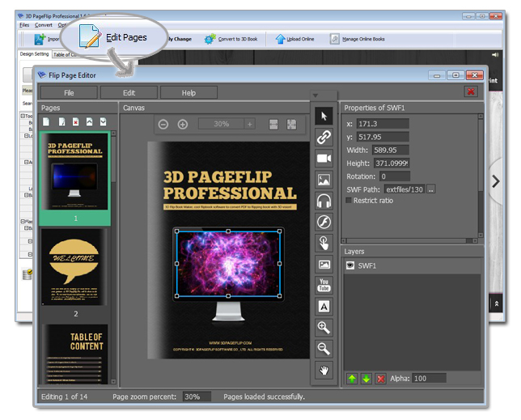The height and width of the screenshot is (420, 521).
Task: Click the zoom out magnifier tool
Action: point(324,349)
